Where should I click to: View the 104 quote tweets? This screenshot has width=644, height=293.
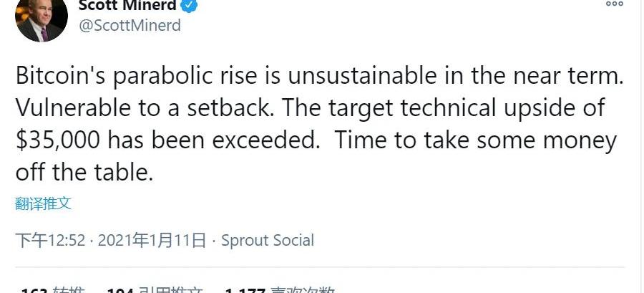pos(154,290)
